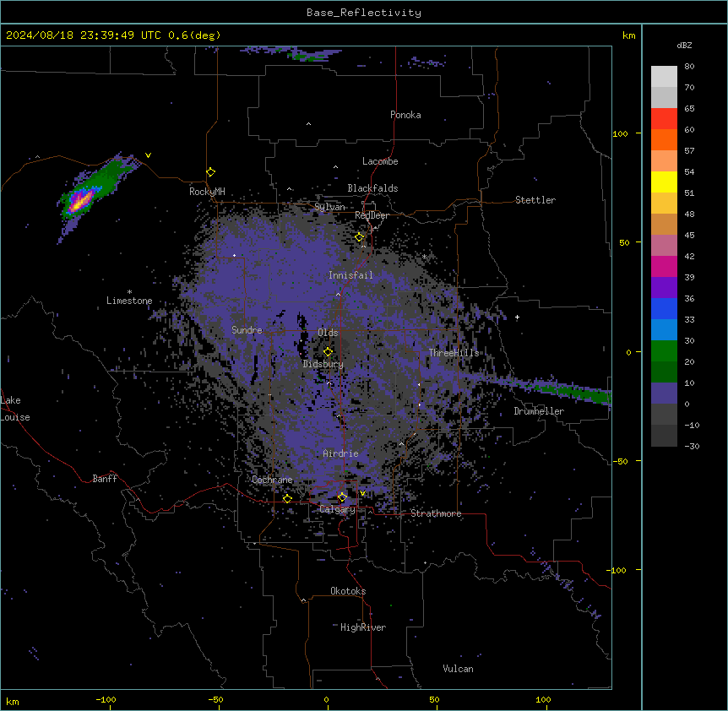This screenshot has height=711, width=728.
Task: Click the Ponoka city label
Action: click(x=405, y=115)
